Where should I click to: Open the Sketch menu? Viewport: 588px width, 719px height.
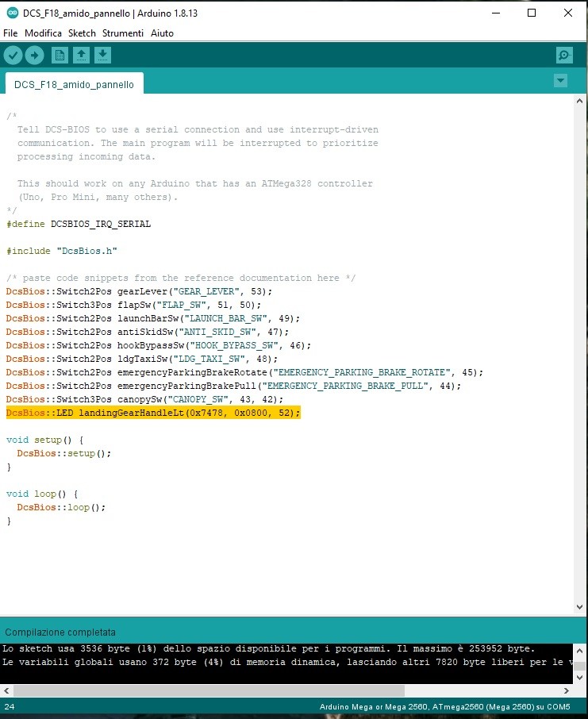[x=82, y=33]
